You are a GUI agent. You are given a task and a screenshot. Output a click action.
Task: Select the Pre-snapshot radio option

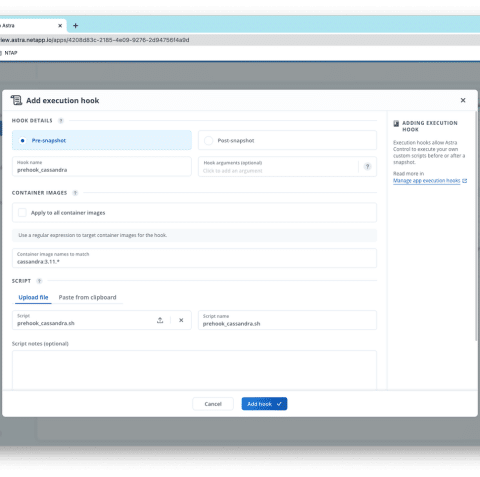[102, 140]
